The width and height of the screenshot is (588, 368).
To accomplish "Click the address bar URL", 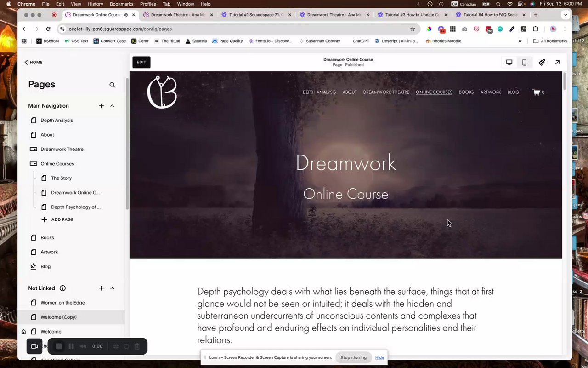I will (x=120, y=29).
